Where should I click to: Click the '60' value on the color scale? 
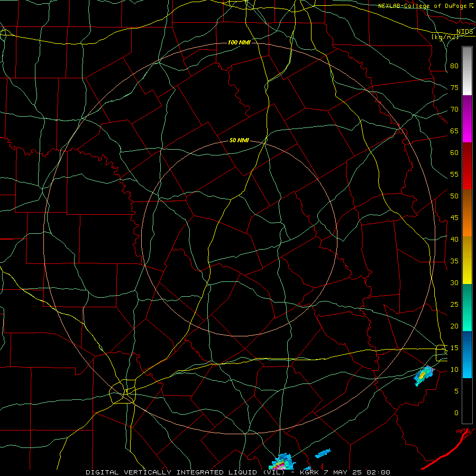(x=454, y=153)
